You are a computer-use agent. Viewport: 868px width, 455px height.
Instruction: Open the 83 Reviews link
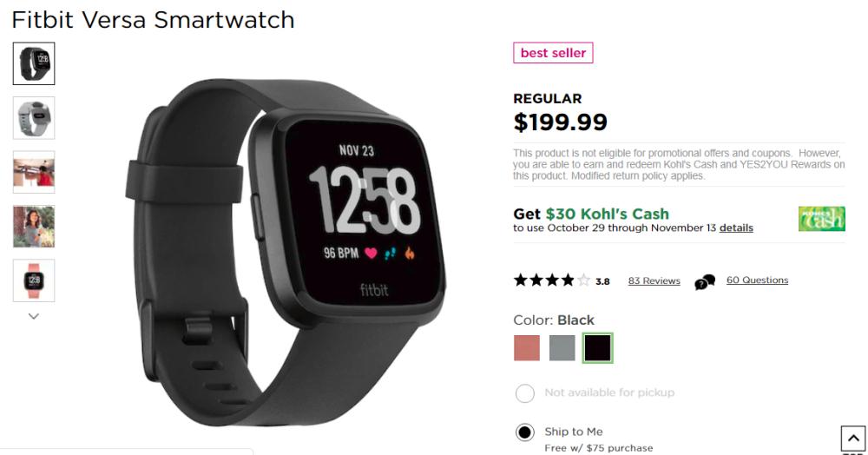point(654,280)
